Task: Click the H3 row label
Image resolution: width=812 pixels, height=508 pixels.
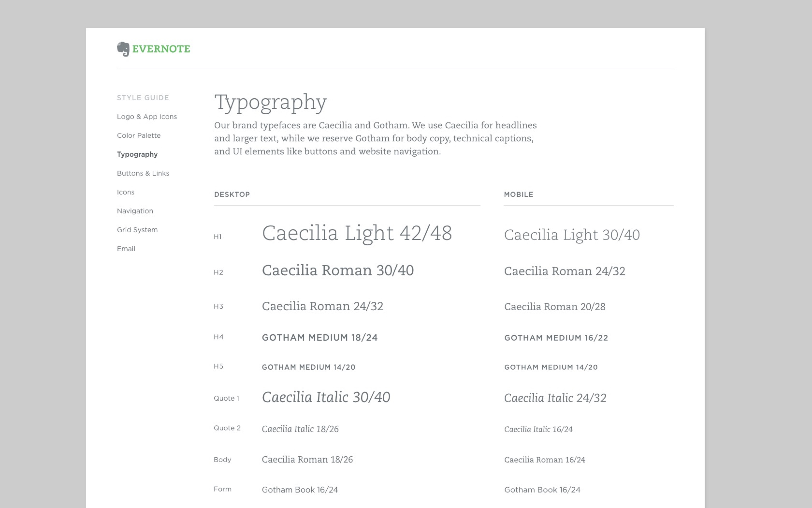Action: coord(218,306)
